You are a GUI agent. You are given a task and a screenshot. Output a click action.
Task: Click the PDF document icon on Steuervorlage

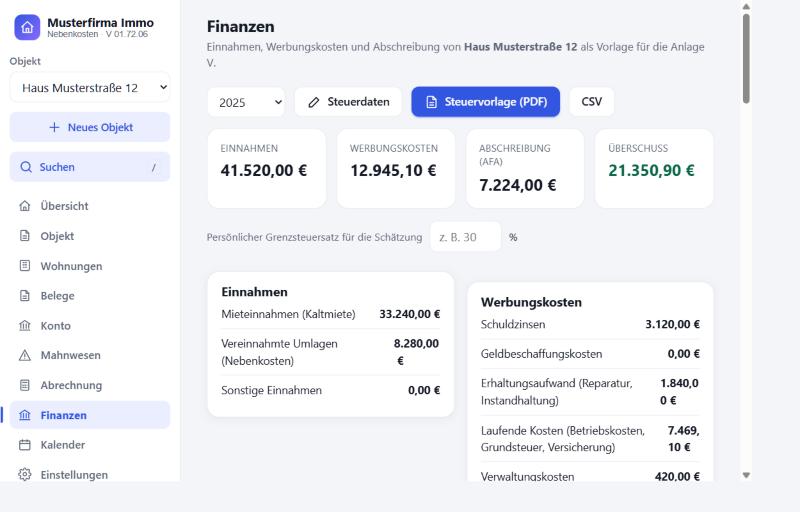coord(431,103)
